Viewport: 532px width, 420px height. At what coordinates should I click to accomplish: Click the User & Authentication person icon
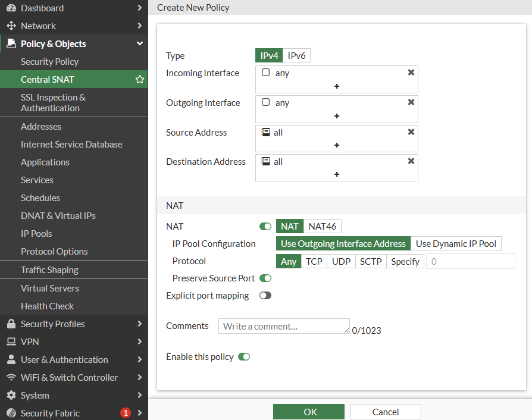(x=11, y=359)
